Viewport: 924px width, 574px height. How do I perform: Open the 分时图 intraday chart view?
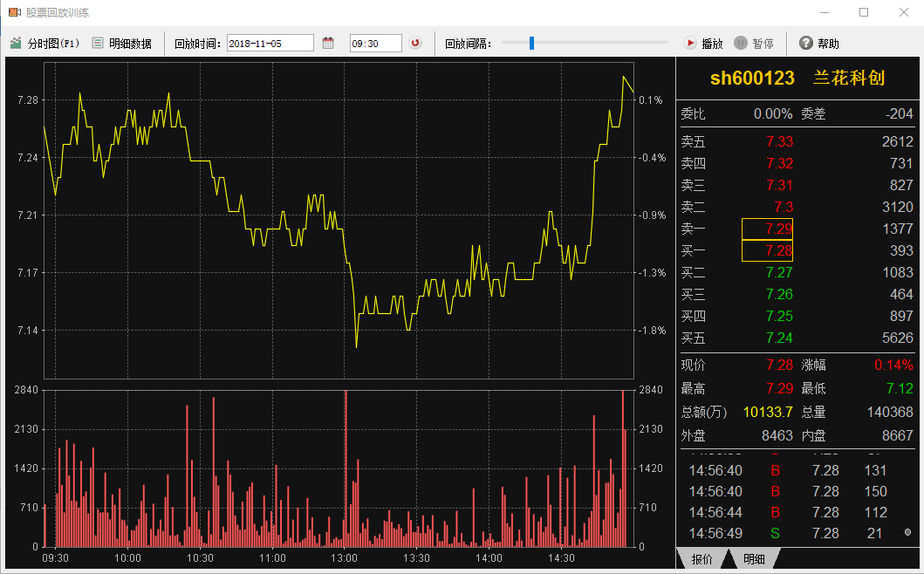coord(44,43)
